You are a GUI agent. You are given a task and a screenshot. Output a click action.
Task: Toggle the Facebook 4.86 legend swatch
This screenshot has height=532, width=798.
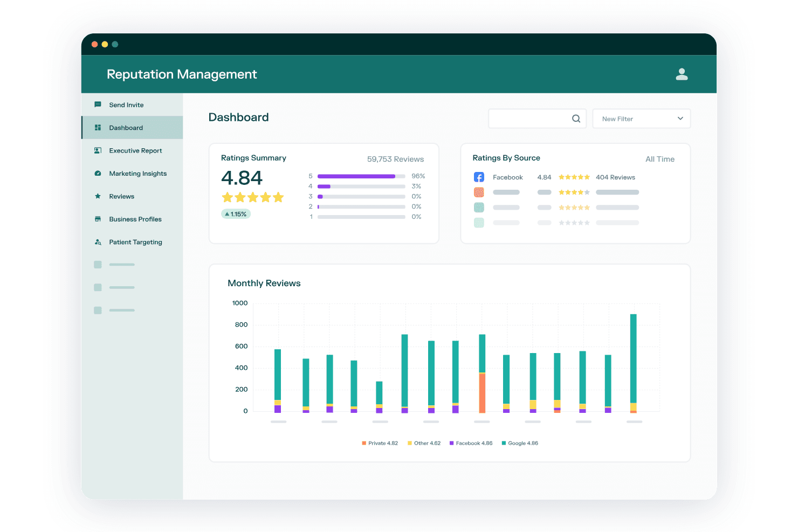(452, 443)
